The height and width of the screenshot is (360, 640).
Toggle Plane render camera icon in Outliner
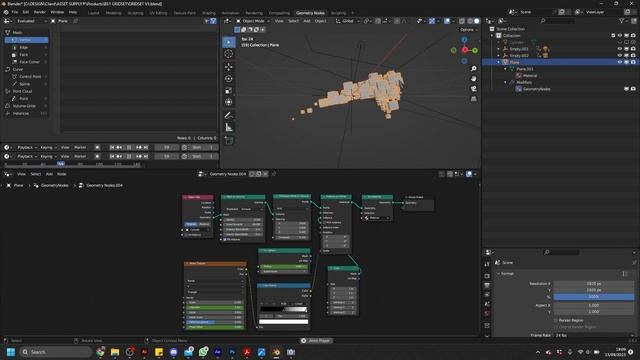pyautogui.click(x=633, y=62)
